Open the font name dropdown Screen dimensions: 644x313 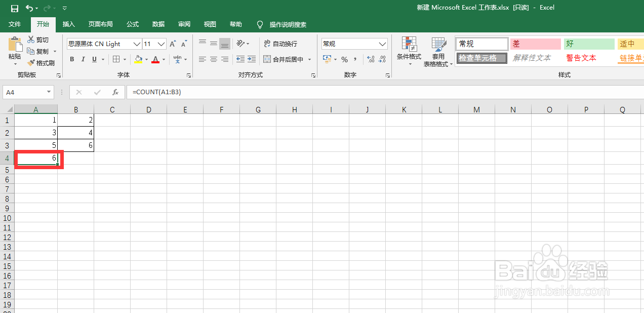(137, 44)
